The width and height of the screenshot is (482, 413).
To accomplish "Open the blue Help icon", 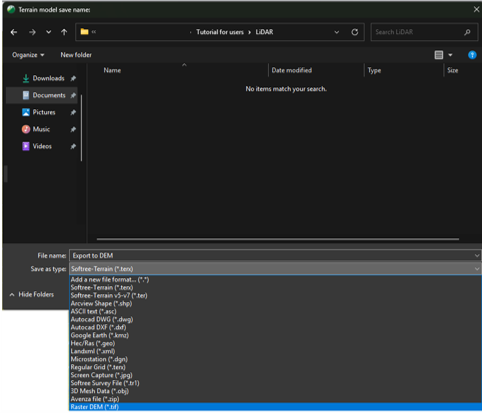I will tap(472, 55).
